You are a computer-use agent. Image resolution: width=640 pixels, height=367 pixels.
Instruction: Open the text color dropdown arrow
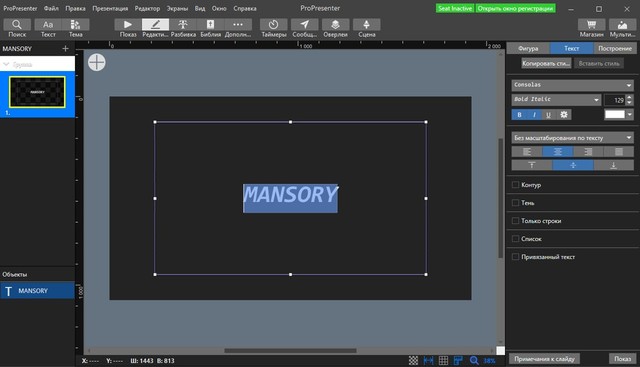[629, 115]
